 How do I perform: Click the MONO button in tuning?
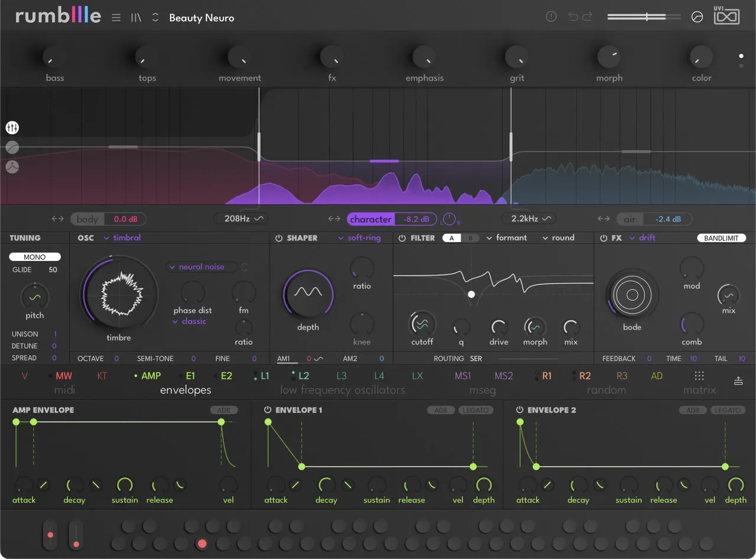[x=35, y=257]
